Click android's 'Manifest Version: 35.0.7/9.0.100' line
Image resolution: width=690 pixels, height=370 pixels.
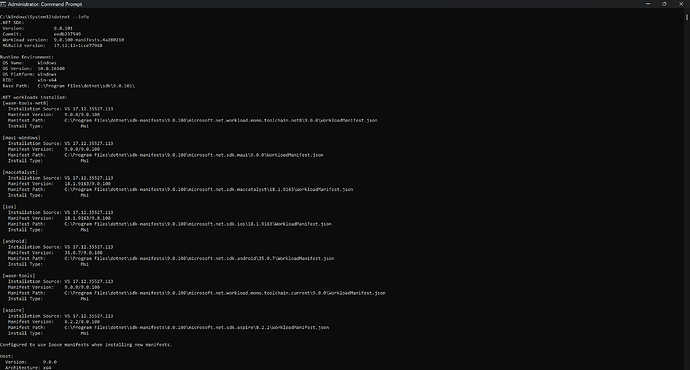[55, 253]
